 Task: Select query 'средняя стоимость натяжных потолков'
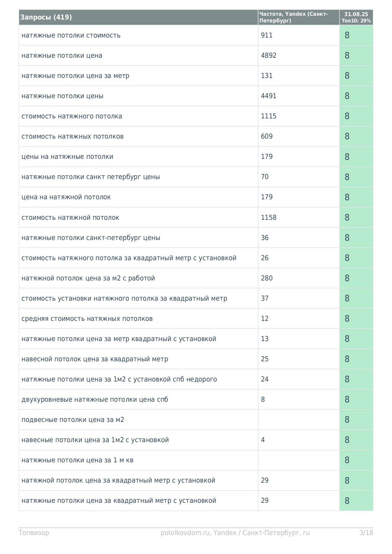coord(87,319)
